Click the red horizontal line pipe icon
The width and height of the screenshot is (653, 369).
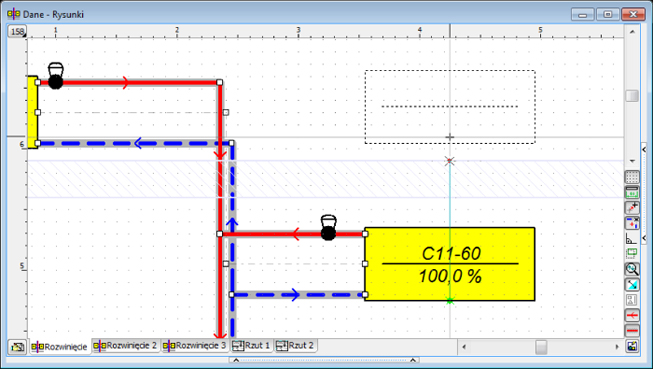click(632, 331)
